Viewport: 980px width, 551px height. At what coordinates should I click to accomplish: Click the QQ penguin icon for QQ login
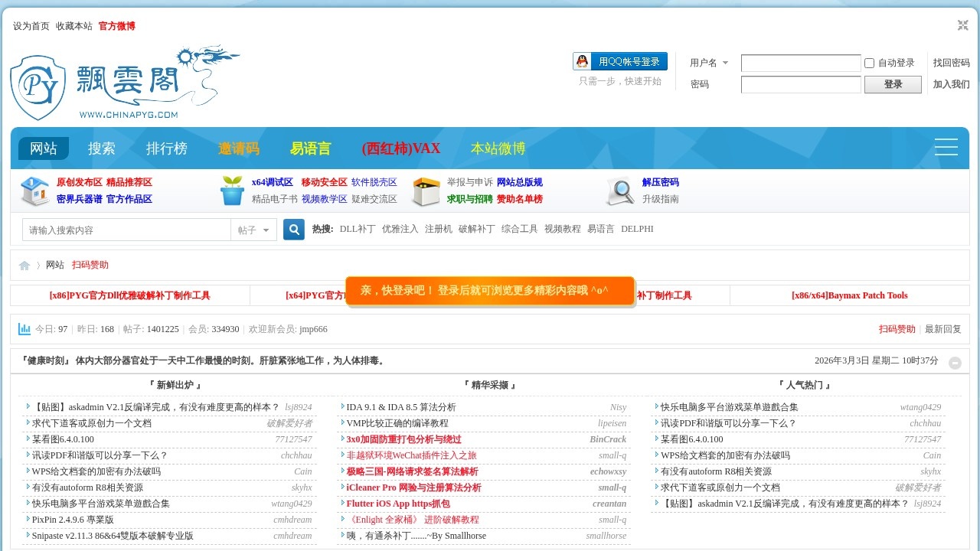click(582, 61)
